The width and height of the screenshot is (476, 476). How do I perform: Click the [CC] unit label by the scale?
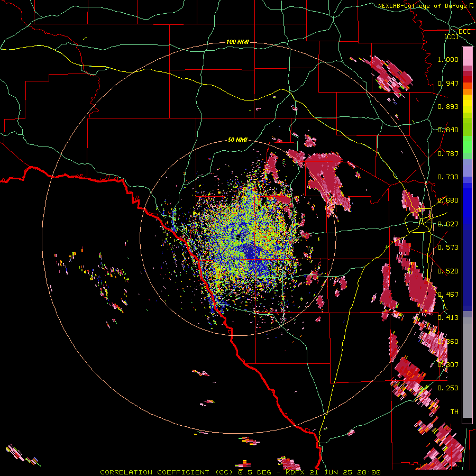coord(452,36)
